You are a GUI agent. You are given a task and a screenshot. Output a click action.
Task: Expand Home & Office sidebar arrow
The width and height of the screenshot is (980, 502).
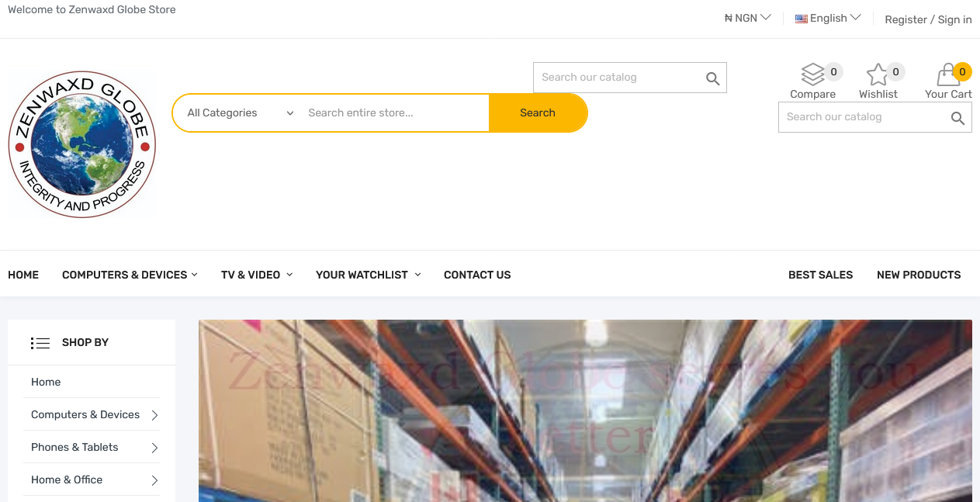click(154, 480)
